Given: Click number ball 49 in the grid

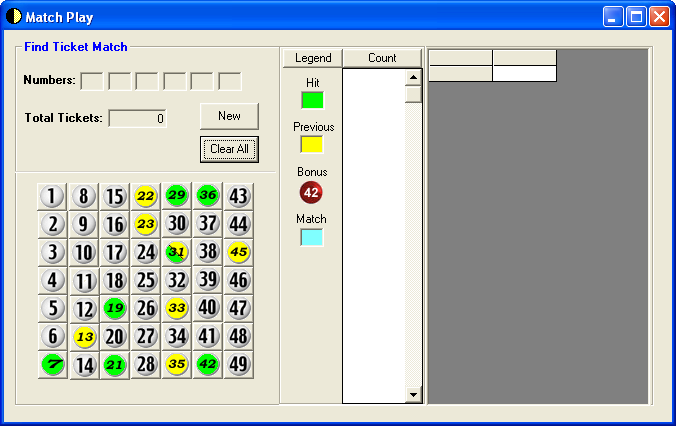Looking at the screenshot, I should pyautogui.click(x=239, y=365).
